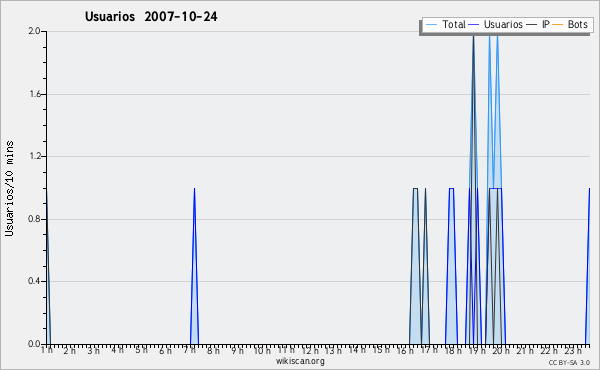Click the '12 h' x-axis label
The height and width of the screenshot is (370, 600).
310,351
